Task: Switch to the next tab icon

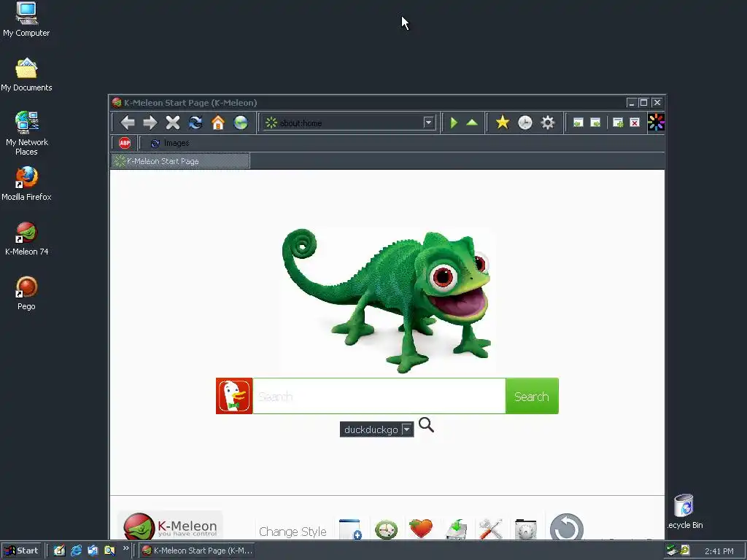Action: pyautogui.click(x=595, y=122)
